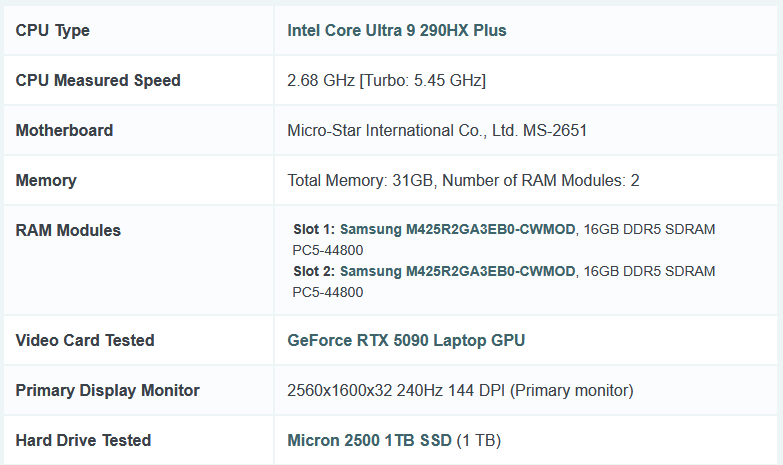The width and height of the screenshot is (783, 465).
Task: Visit the Micron 2500 1TB SSD link
Action: coord(370,440)
